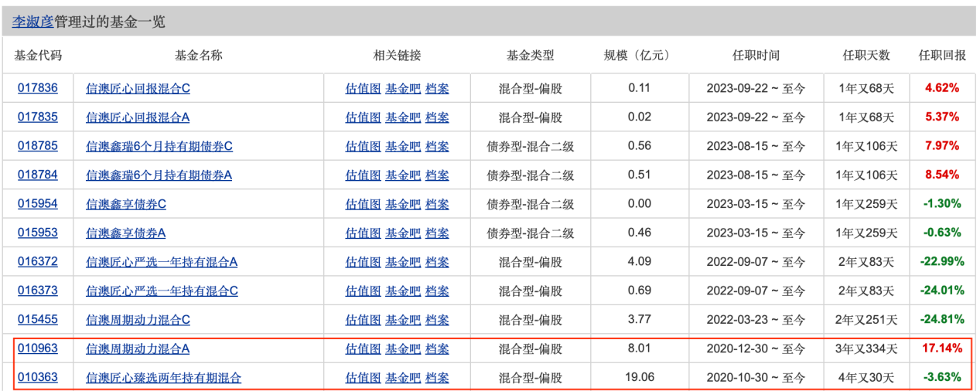This screenshot has height=391, width=980.
Task: Click the 基金名称 column header
Action: (199, 56)
